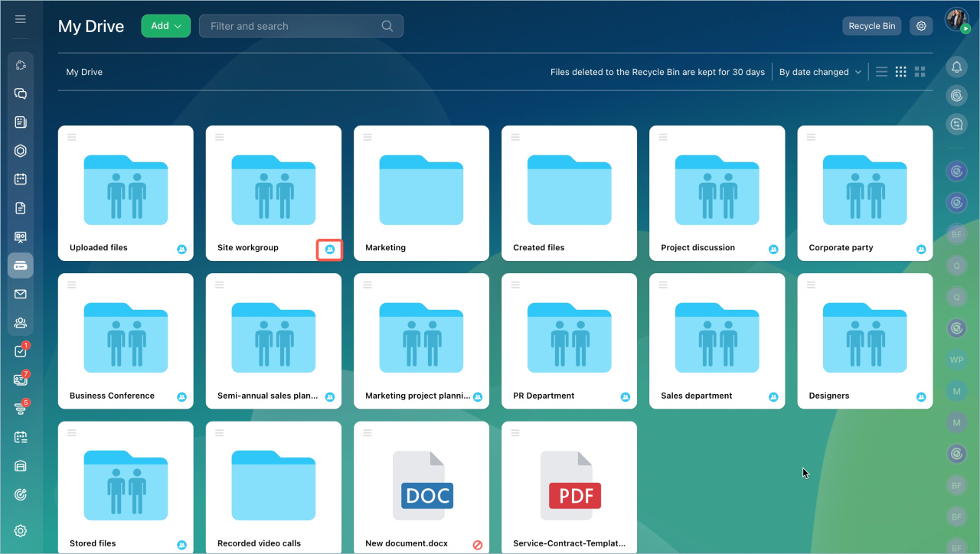This screenshot has width=980, height=554.
Task: Open the sidebar settings gear at bottom left
Action: [21, 531]
